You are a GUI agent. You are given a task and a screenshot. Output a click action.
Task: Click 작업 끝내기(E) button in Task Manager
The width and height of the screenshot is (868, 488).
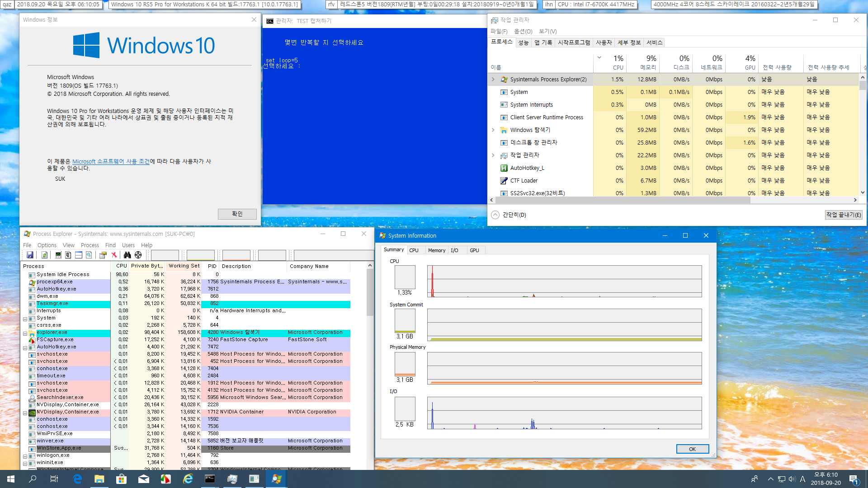844,215
